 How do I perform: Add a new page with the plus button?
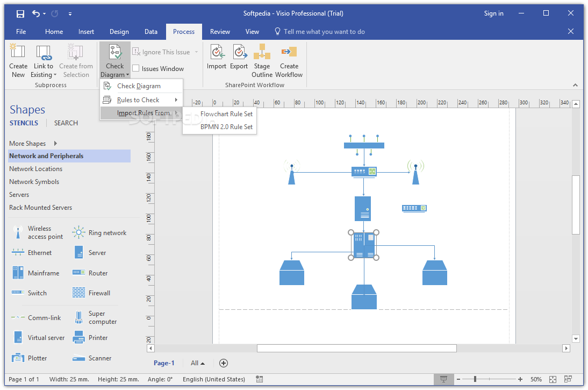coord(224,363)
